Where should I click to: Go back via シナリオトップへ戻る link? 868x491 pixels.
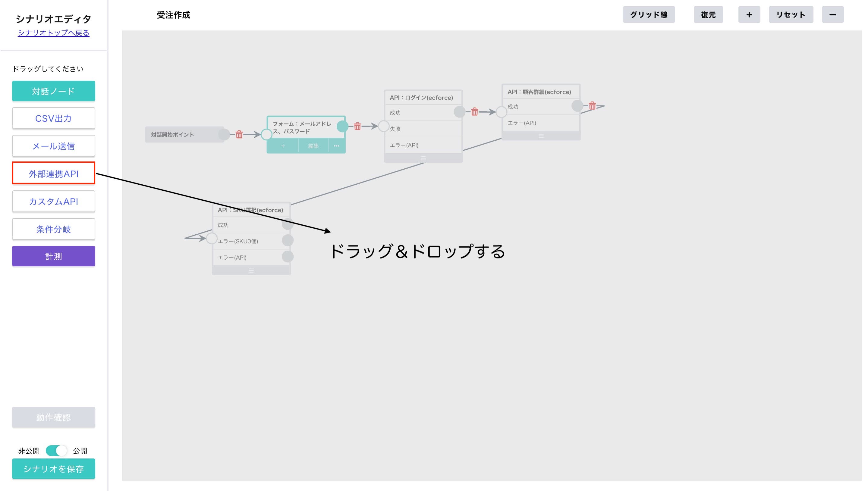pyautogui.click(x=54, y=33)
